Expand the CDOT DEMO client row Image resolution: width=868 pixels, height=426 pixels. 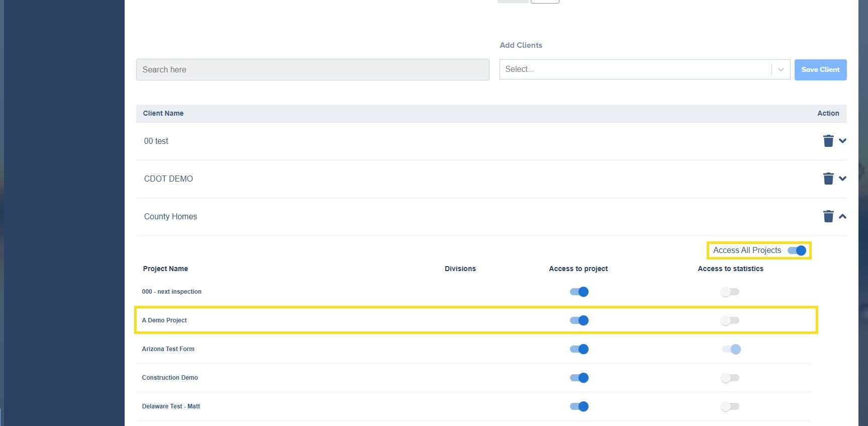point(843,179)
